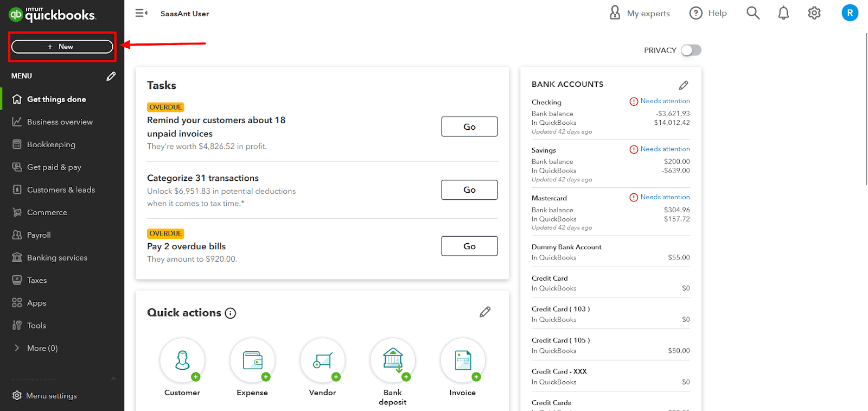Screen dimensions: 868x411
Task: Edit Bank Accounts with the pencil icon
Action: click(684, 85)
